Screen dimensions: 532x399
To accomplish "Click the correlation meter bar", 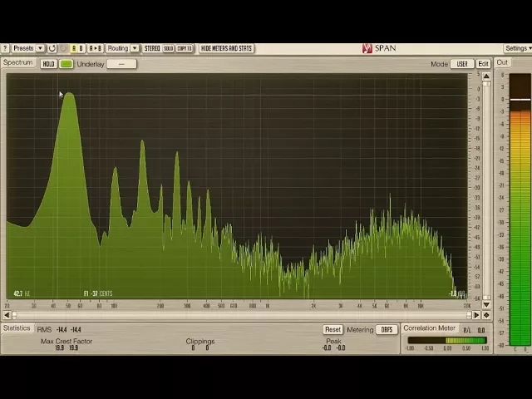I will (x=447, y=340).
